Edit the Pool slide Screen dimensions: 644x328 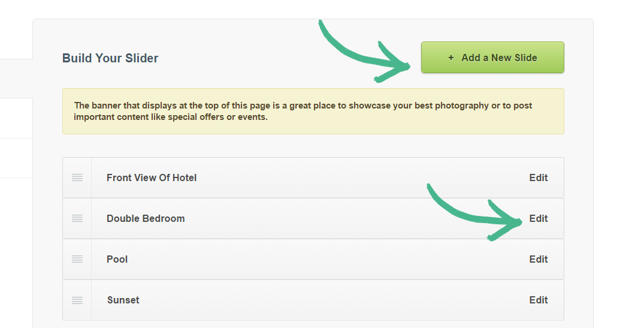538,259
